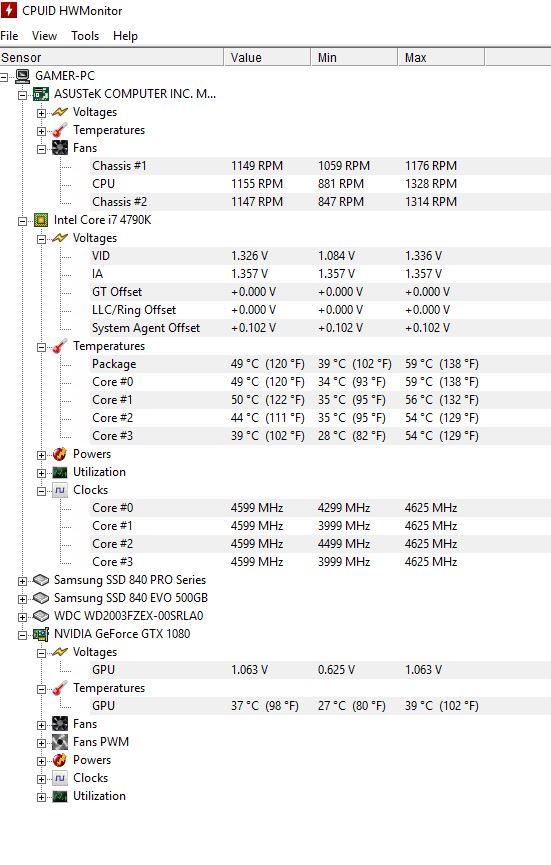Image resolution: width=551 pixels, height=865 pixels.
Task: Expand the Samsung SSD 840 EVO 500GB node
Action: tap(23, 599)
